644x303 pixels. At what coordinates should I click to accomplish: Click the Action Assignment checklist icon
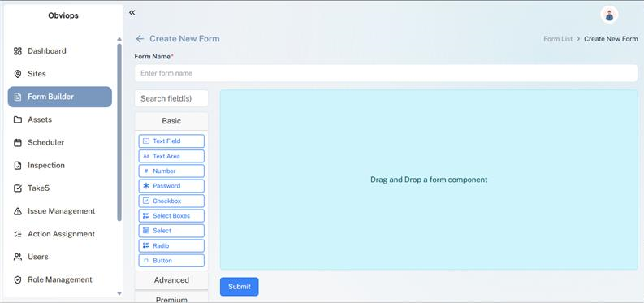pos(17,234)
